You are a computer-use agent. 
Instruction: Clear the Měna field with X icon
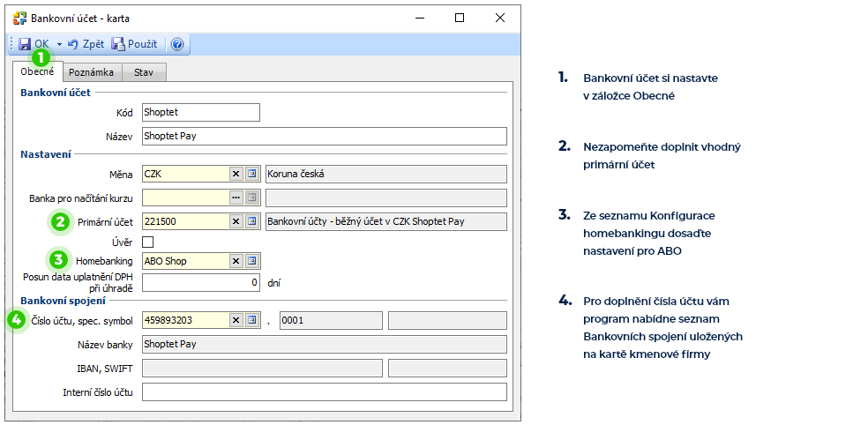pyautogui.click(x=236, y=174)
